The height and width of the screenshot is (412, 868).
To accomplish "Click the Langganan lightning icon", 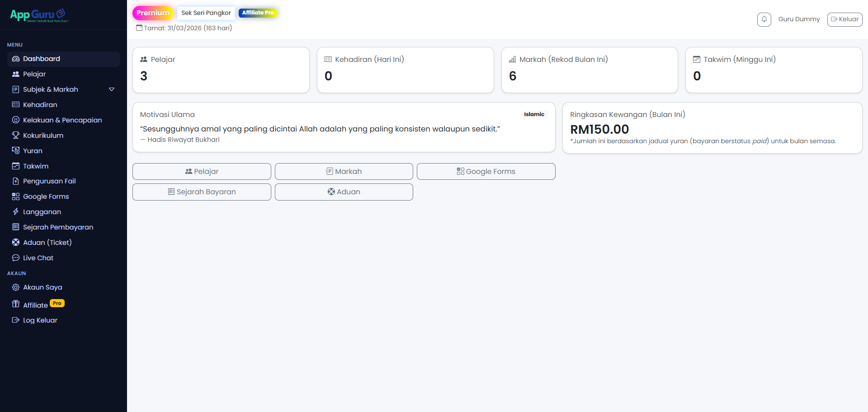I will (x=16, y=212).
